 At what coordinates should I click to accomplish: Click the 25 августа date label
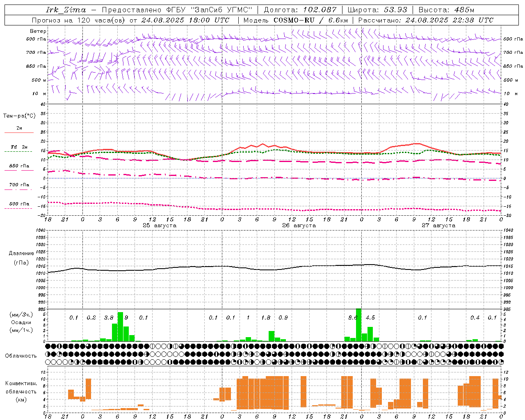160,226
